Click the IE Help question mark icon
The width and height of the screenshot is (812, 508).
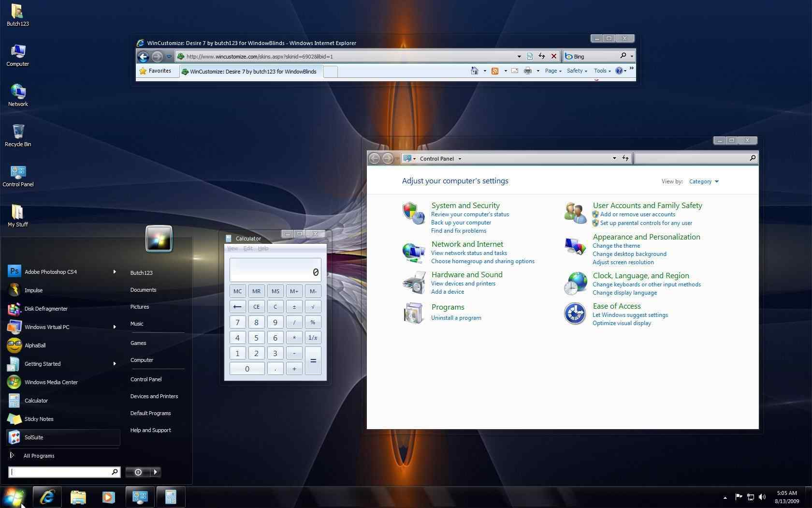coord(619,71)
